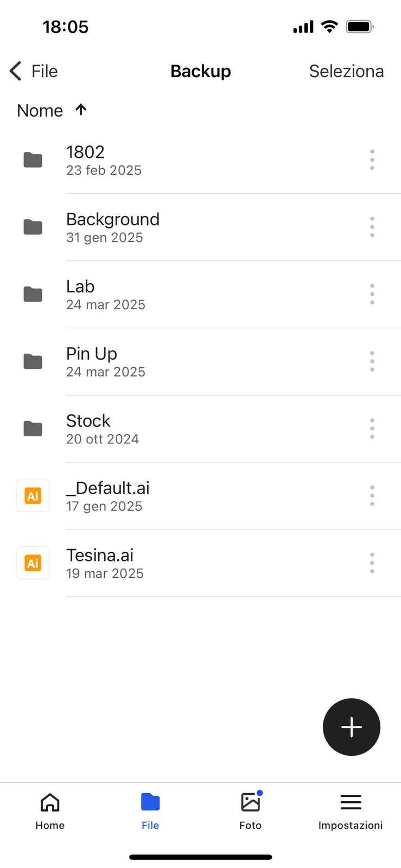The height and width of the screenshot is (868, 401).
Task: Tap the _Default.ai Illustrator file icon
Action: (33, 496)
